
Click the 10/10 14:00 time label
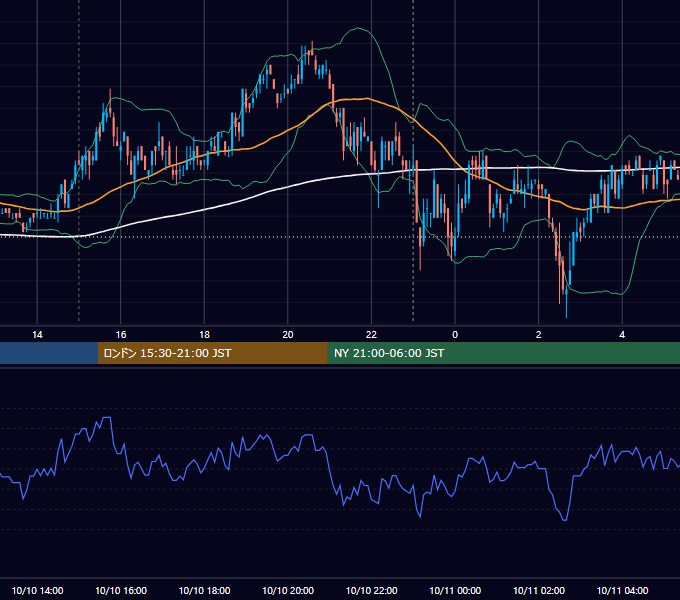tap(37, 590)
